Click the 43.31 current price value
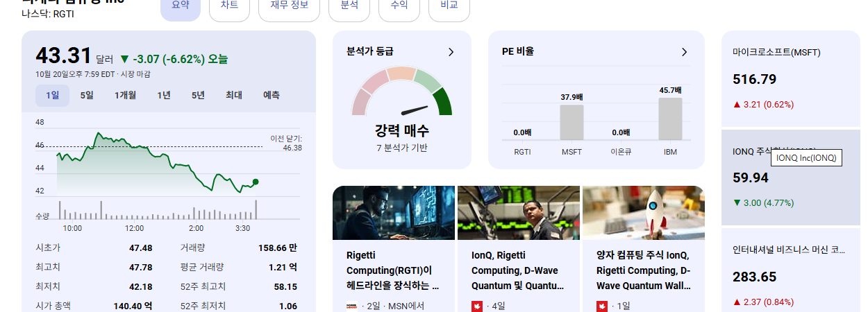The height and width of the screenshot is (312, 868). 64,55
